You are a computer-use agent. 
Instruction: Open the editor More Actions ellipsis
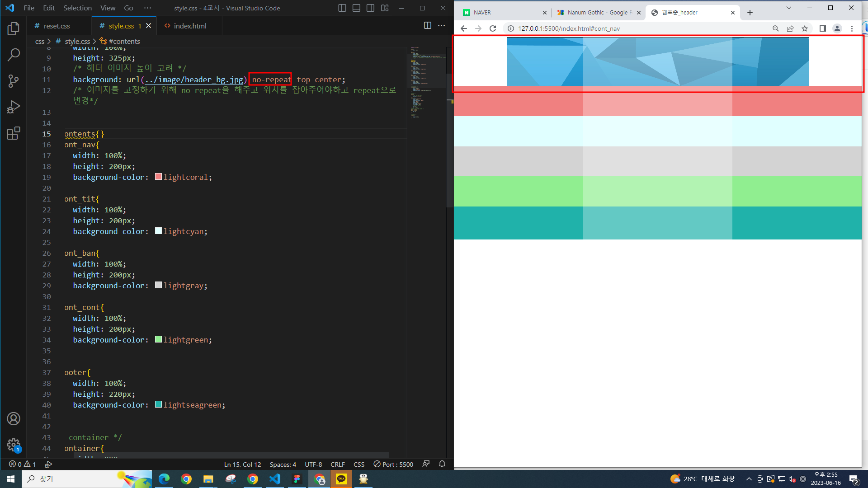coord(442,26)
